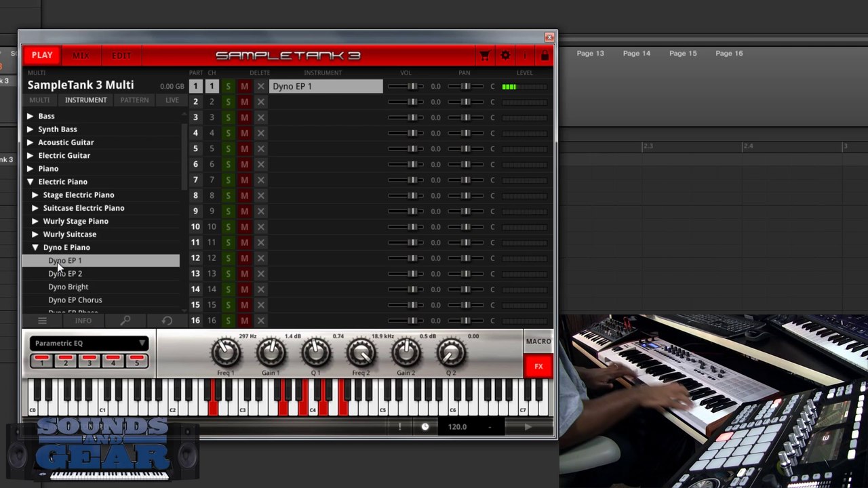Expand the Piano category
Screen dimensions: 868x488
click(30, 169)
